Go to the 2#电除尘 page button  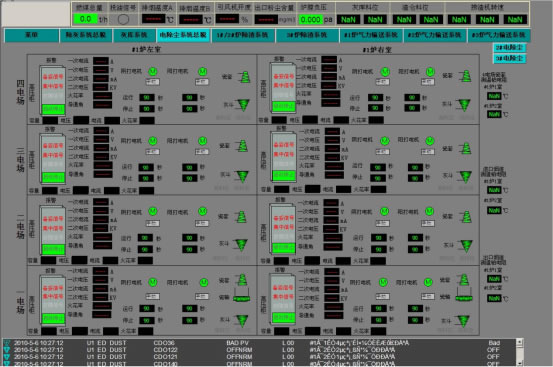(x=509, y=48)
